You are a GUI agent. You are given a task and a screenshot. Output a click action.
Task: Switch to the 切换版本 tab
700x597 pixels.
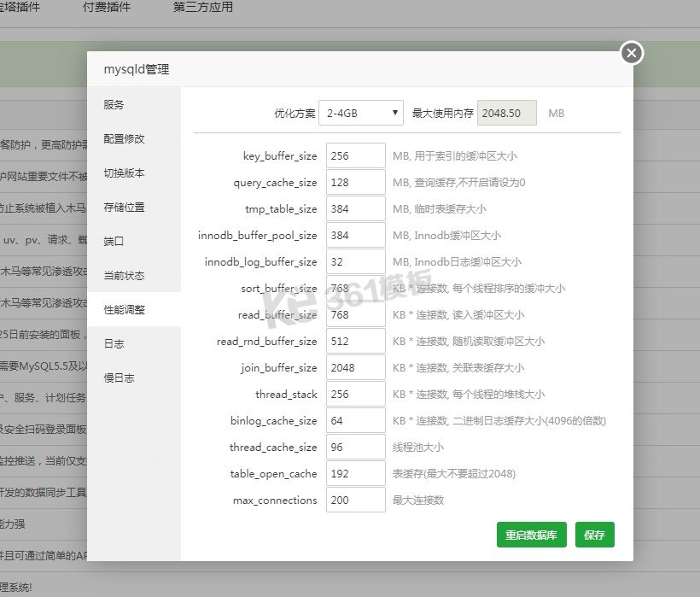(134, 173)
